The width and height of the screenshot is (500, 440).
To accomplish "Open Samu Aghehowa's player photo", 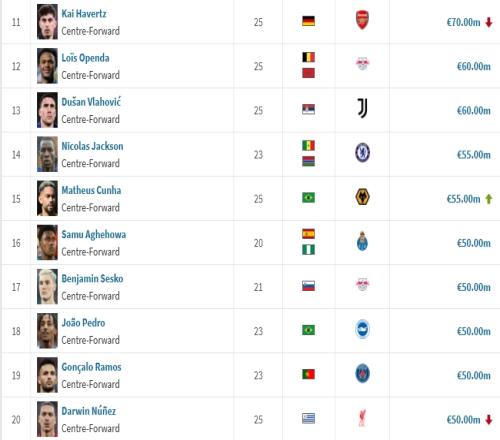I will point(47,242).
